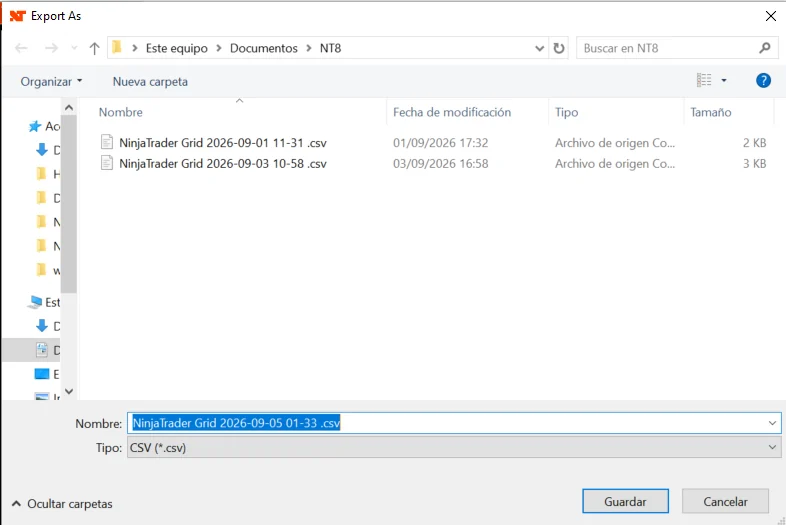Viewport: 786px width, 525px height.
Task: Sort by Fecha de modificación column
Action: click(452, 112)
